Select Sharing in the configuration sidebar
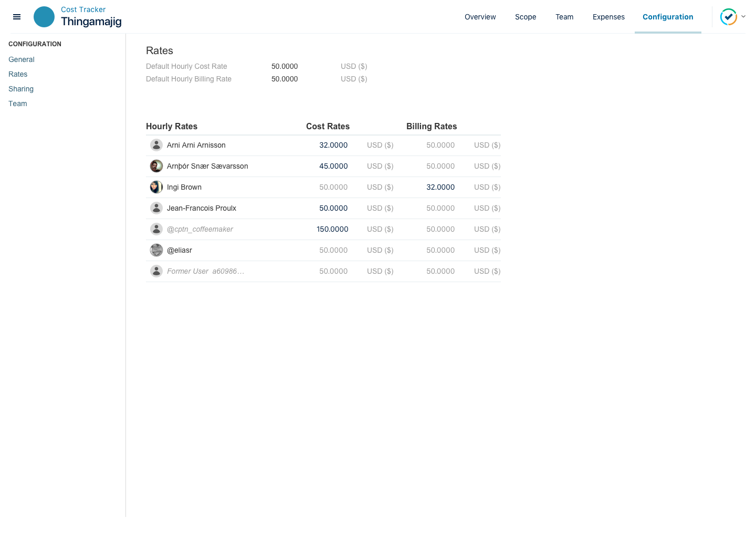The image size is (756, 538). pyautogui.click(x=21, y=89)
